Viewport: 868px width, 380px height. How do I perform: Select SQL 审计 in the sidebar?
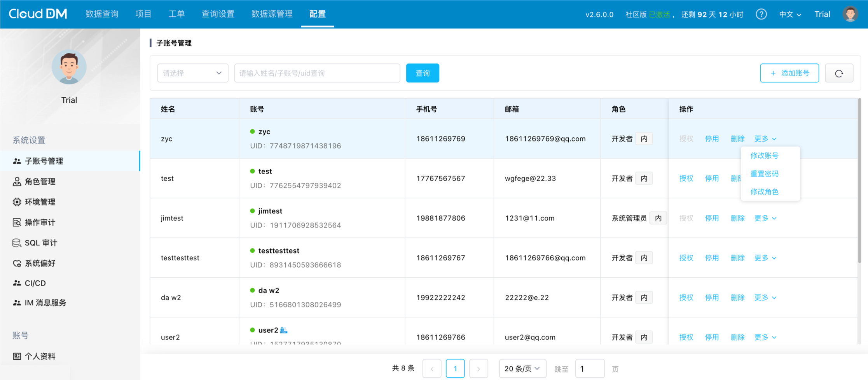40,243
